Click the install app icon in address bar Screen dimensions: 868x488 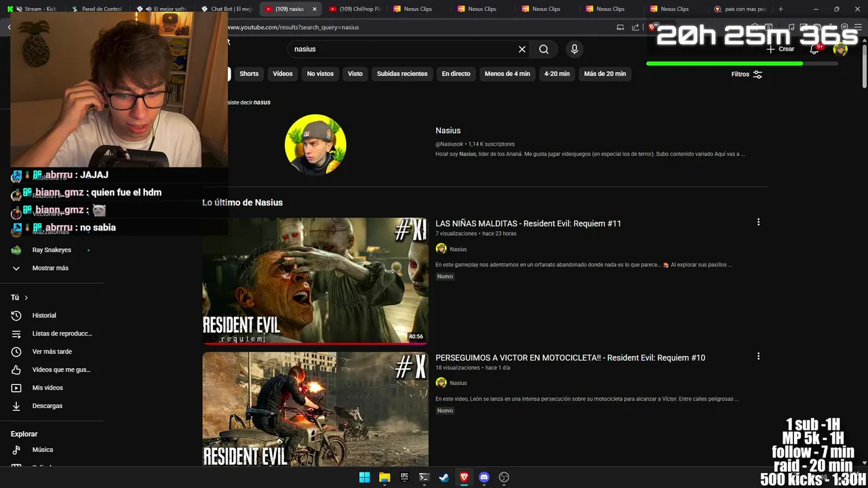[x=620, y=27]
